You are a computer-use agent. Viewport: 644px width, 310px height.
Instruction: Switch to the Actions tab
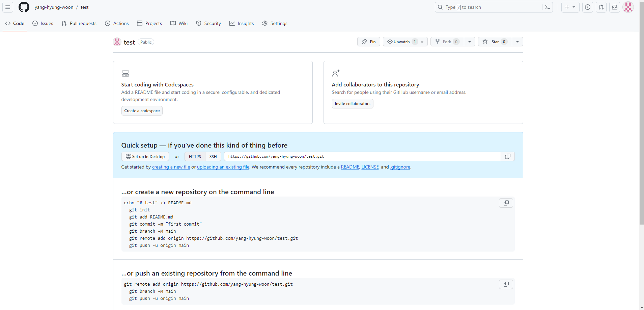117,23
